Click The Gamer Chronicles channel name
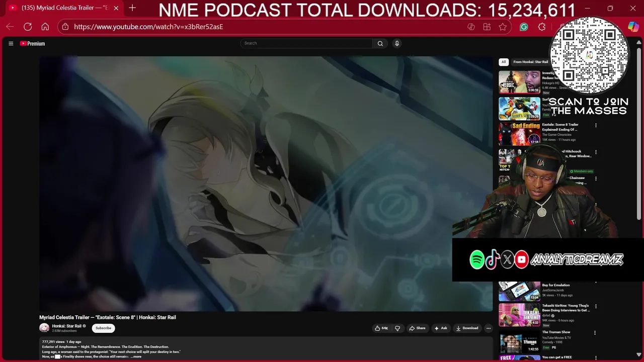This screenshot has width=644, height=362. 556,135
